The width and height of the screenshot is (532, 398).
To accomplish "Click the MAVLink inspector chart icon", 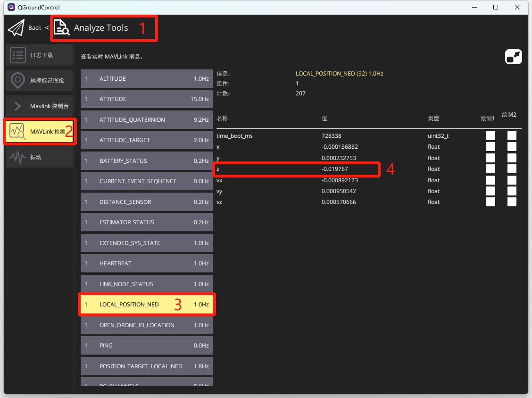I will pyautogui.click(x=17, y=132).
